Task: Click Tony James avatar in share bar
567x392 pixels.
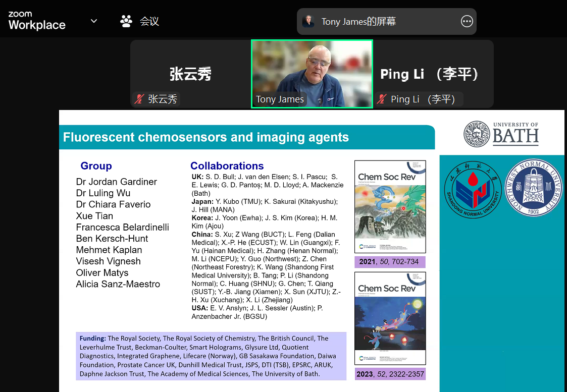Action: click(x=308, y=21)
